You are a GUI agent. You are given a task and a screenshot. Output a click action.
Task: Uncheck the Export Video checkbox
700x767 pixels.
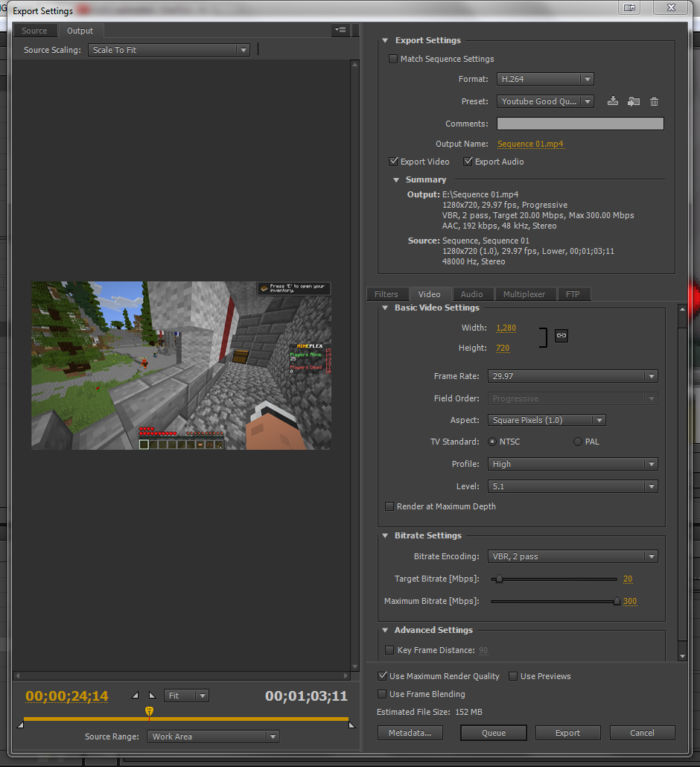393,162
